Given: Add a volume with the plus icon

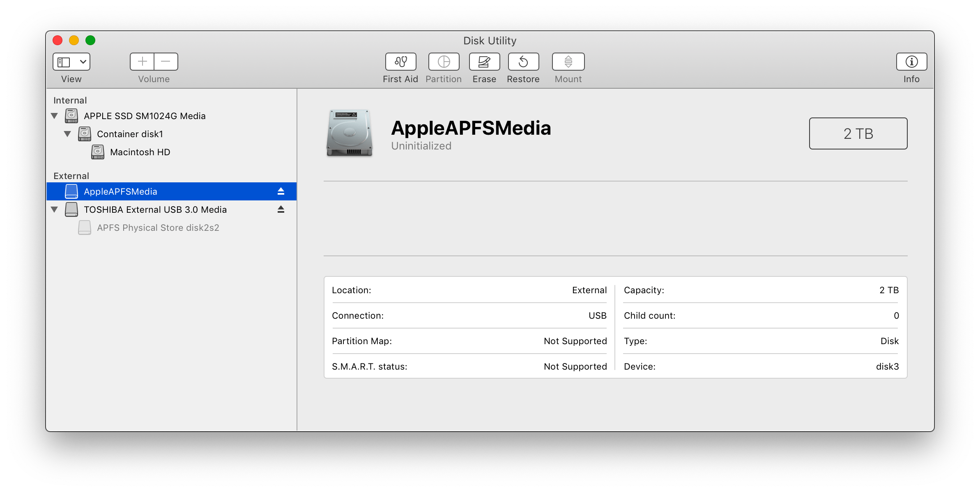Looking at the screenshot, I should tap(142, 62).
